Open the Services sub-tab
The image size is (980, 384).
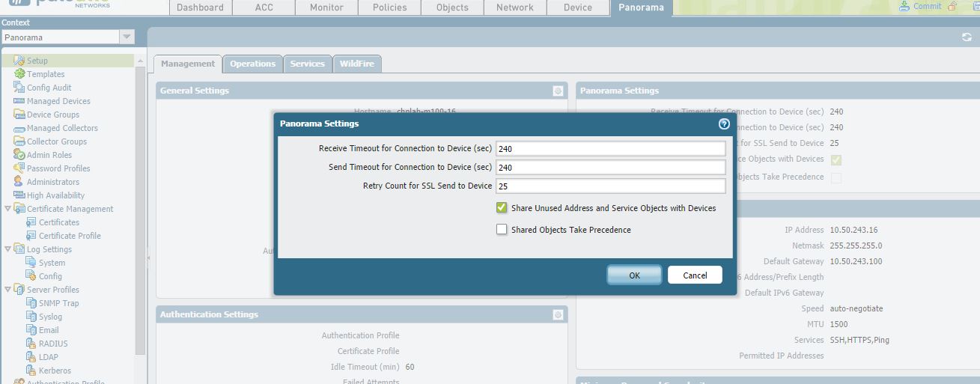tap(307, 64)
